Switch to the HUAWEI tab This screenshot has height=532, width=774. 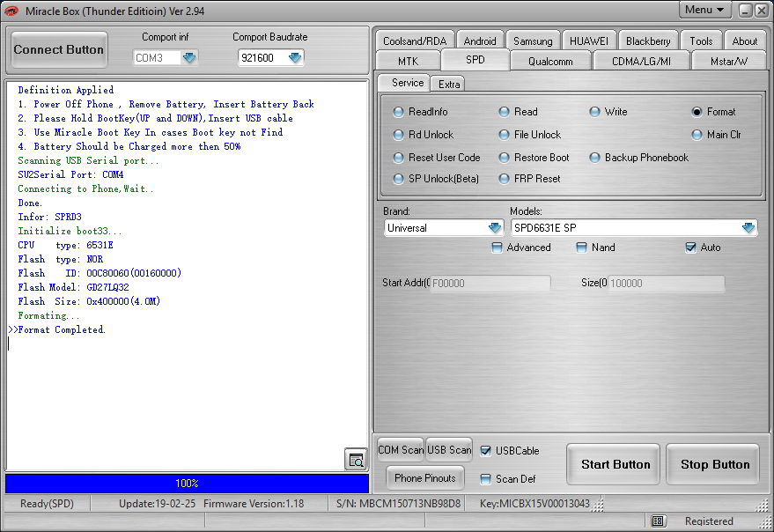point(589,41)
